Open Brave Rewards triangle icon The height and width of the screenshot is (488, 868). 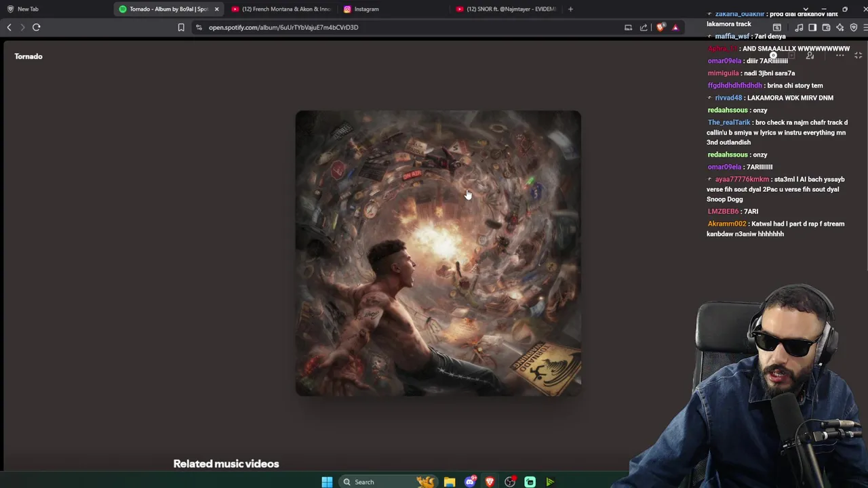pos(675,27)
